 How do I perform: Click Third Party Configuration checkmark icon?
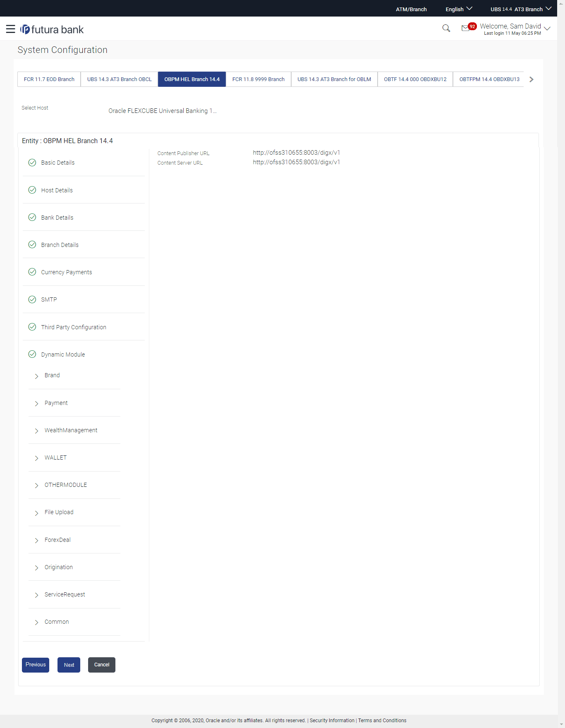click(32, 327)
